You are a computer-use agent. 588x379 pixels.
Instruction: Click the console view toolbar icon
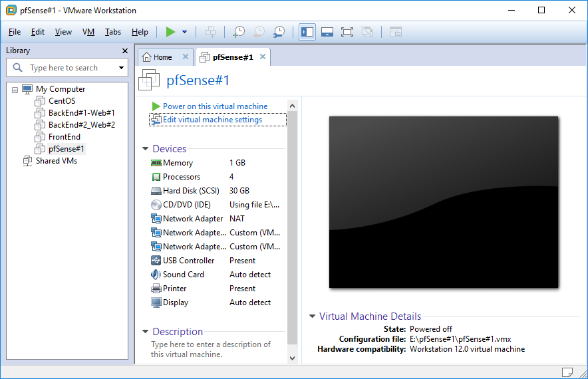[x=396, y=32]
